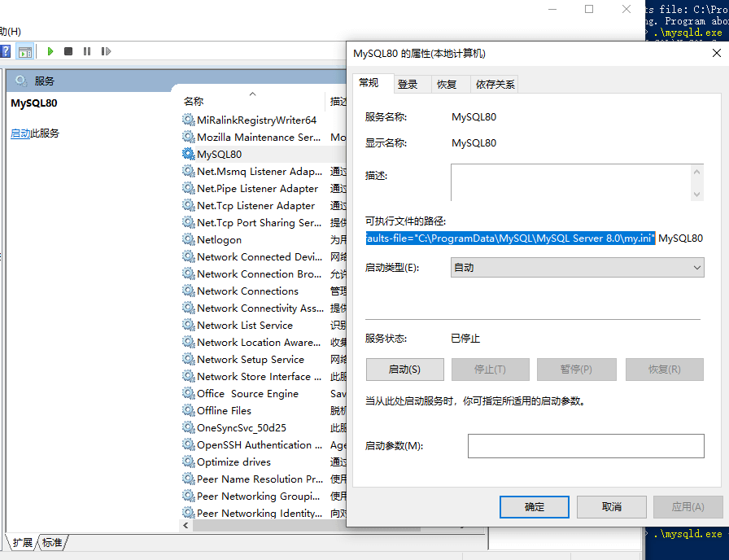Select the MySQL80 service gear icon
Viewport: 729px width, 560px height.
tap(189, 155)
